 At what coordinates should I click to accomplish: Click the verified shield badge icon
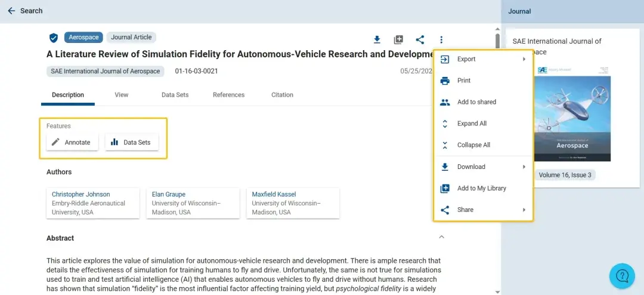pos(54,38)
